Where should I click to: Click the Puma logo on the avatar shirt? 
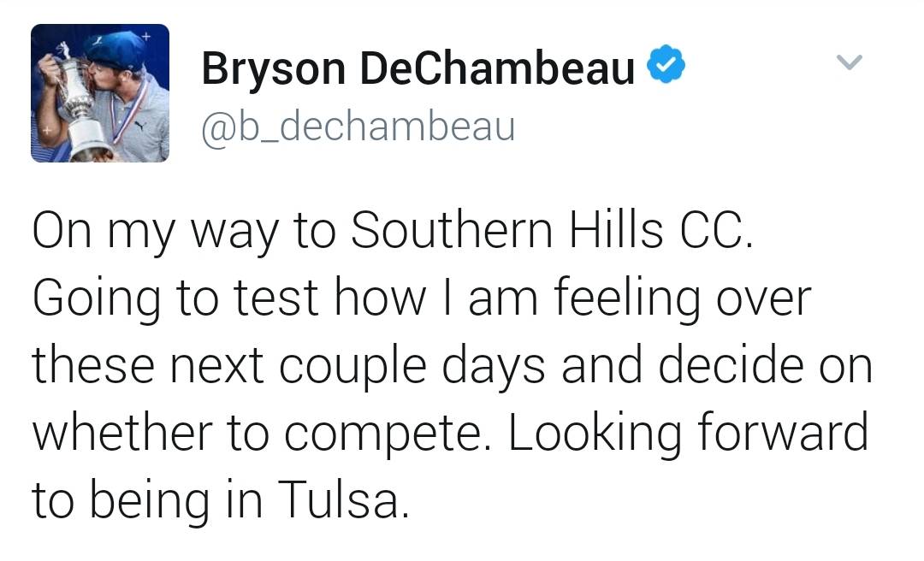pyautogui.click(x=139, y=126)
